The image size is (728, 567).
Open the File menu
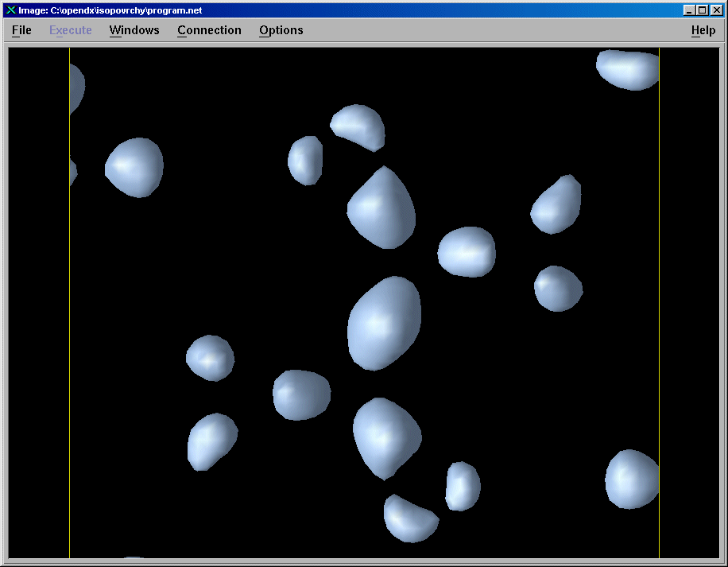pos(21,30)
